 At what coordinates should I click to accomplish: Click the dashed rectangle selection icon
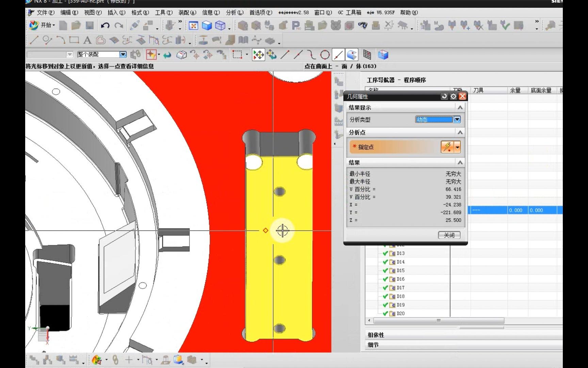[x=237, y=55]
